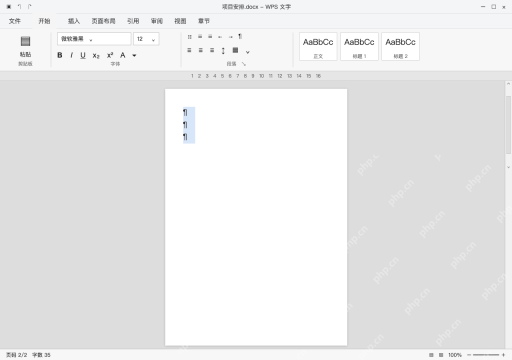Screen dimensions: 512x360
Task: Open the font size 12 dropdown
Action: coord(146,39)
